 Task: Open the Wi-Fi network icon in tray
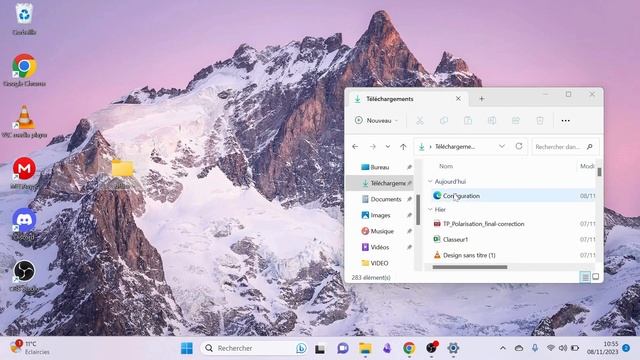tap(550, 348)
